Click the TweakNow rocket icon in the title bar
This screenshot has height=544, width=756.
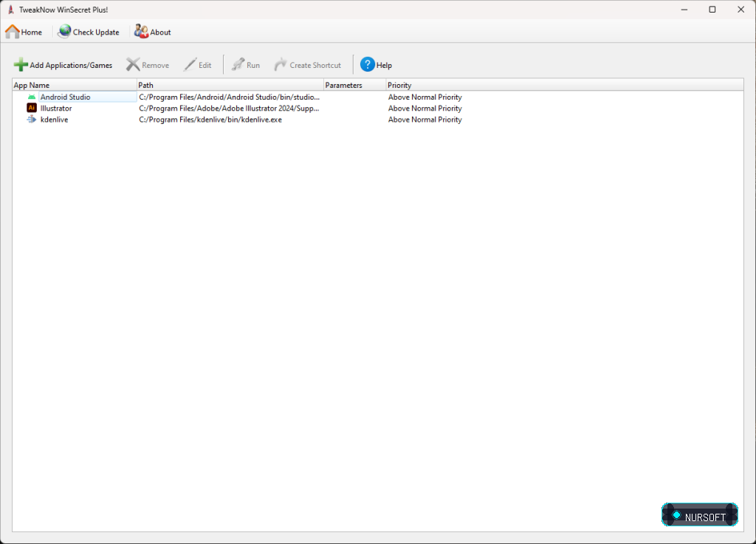pos(10,10)
